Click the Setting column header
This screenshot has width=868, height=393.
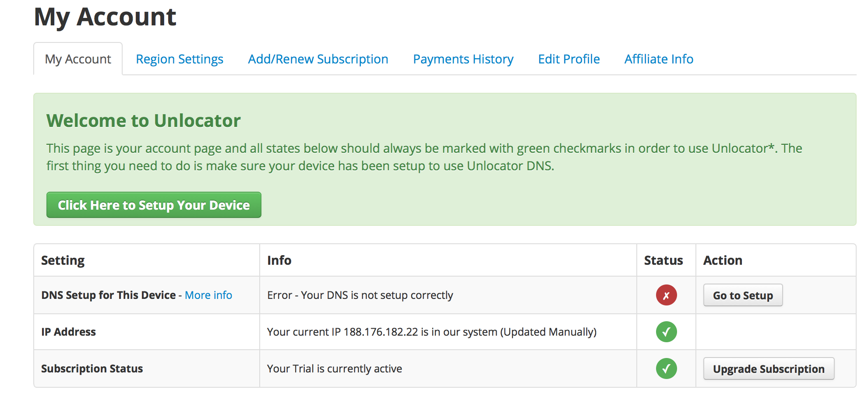click(63, 260)
